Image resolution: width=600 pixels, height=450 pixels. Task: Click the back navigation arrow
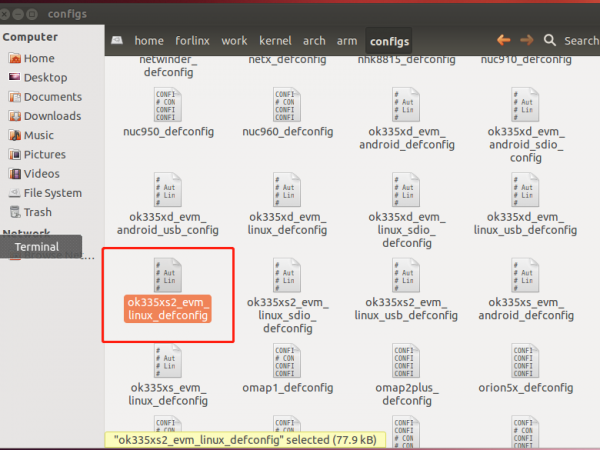pos(504,40)
